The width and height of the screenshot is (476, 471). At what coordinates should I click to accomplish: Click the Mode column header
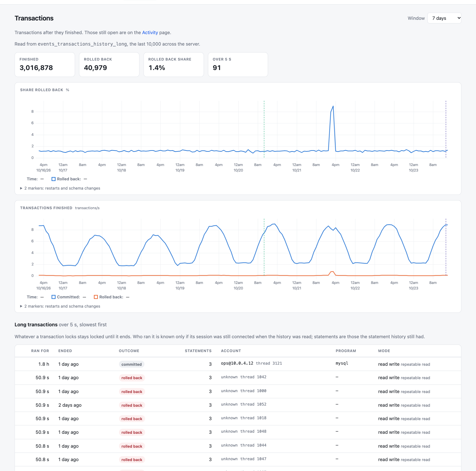(x=384, y=351)
